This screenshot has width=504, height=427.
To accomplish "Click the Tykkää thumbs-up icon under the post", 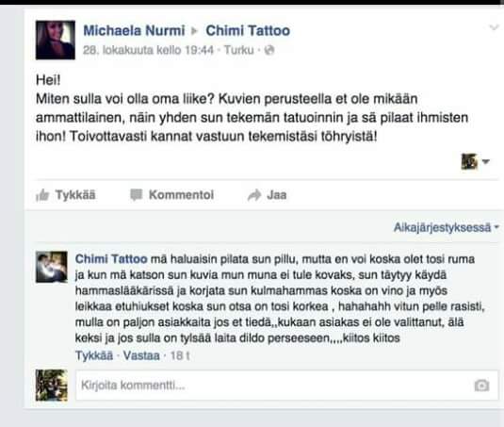I will [x=42, y=195].
